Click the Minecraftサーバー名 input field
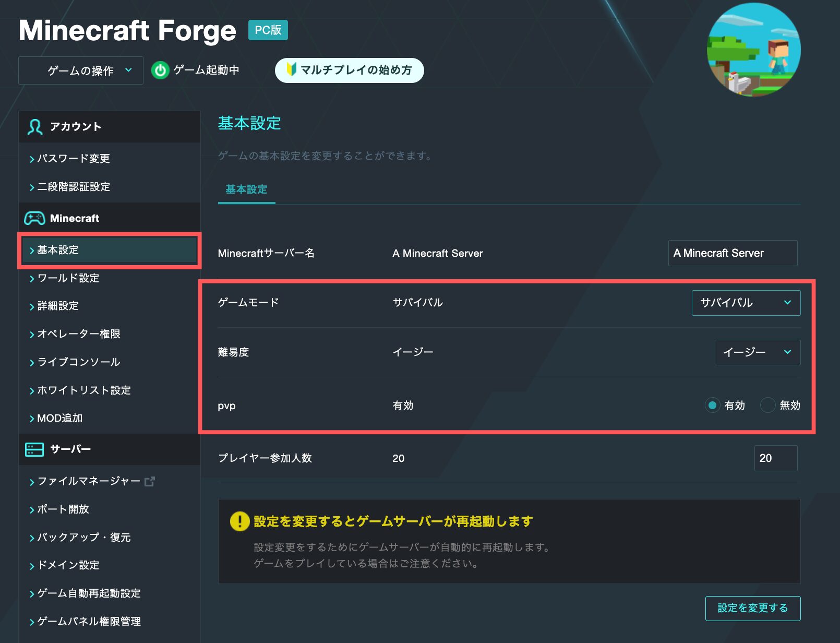This screenshot has width=840, height=643. pyautogui.click(x=733, y=253)
